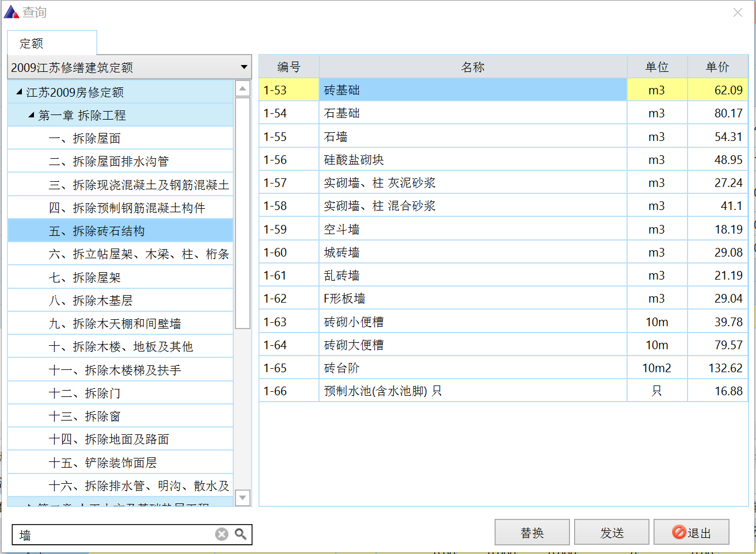Select 十、拆除木楼、地板及其他
This screenshot has width=756, height=554.
pos(120,346)
